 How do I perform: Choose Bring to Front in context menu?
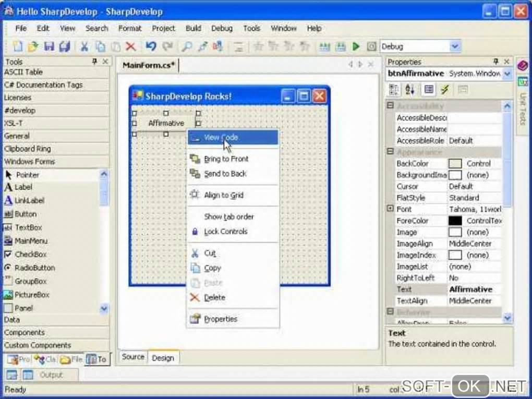(233, 159)
